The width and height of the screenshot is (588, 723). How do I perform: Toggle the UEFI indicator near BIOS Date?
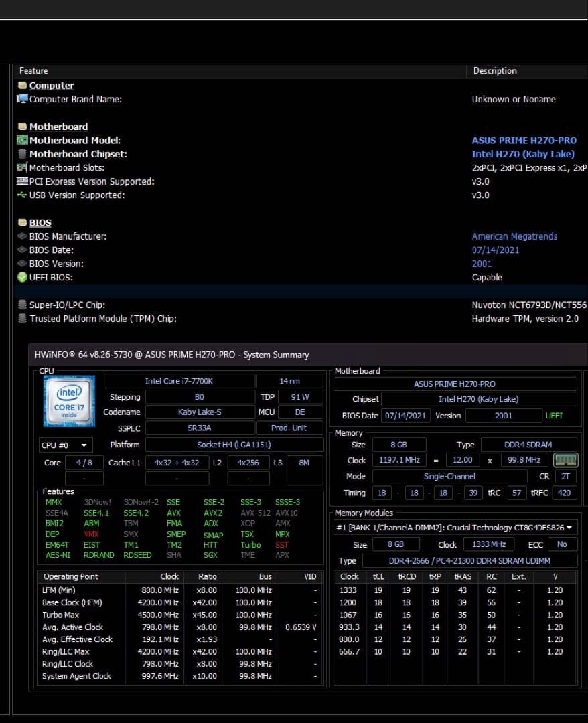(x=555, y=415)
